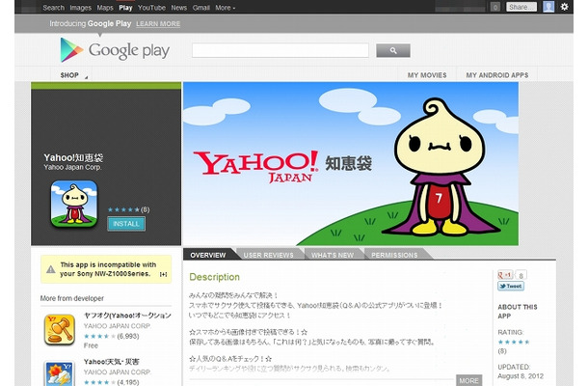Click the notifications counter box
Viewport: 588px width, 386px height.
pos(495,7)
